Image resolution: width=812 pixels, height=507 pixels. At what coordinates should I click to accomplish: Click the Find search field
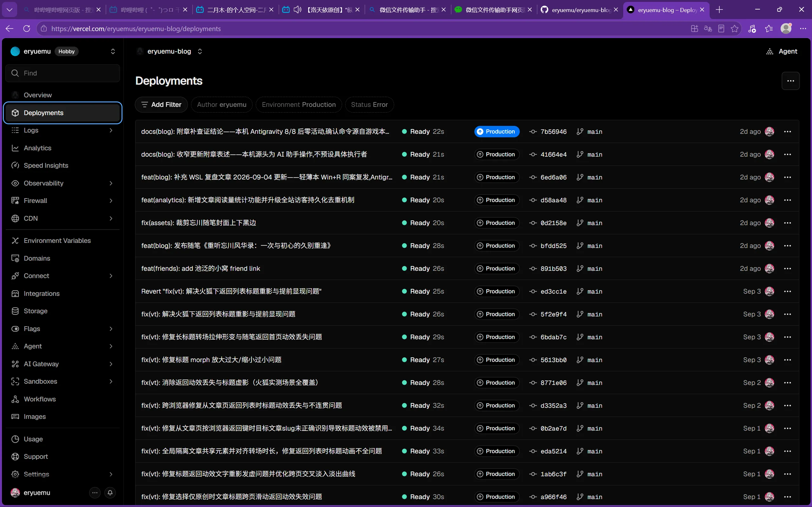coord(63,73)
